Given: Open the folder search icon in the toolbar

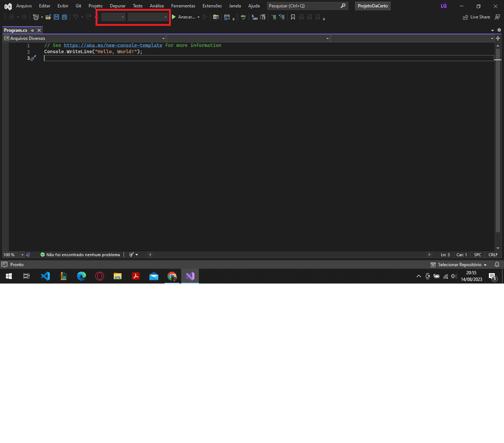Looking at the screenshot, I should tap(216, 17).
